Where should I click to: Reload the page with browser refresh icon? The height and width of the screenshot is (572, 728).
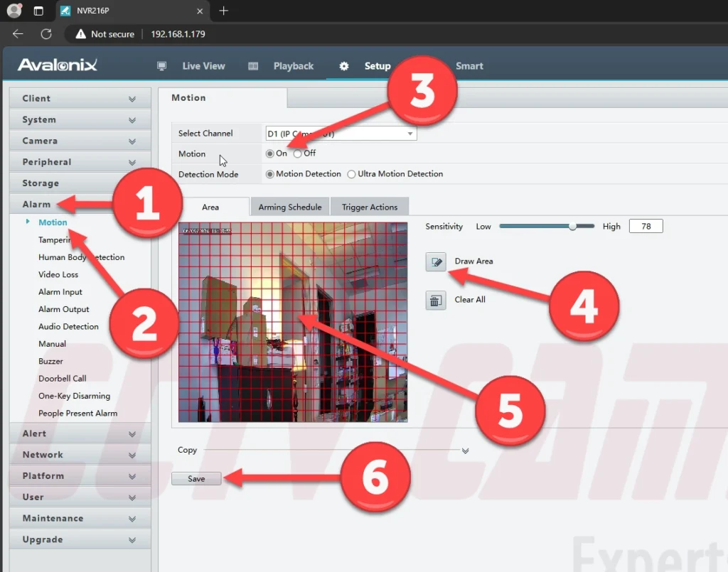pos(46,34)
